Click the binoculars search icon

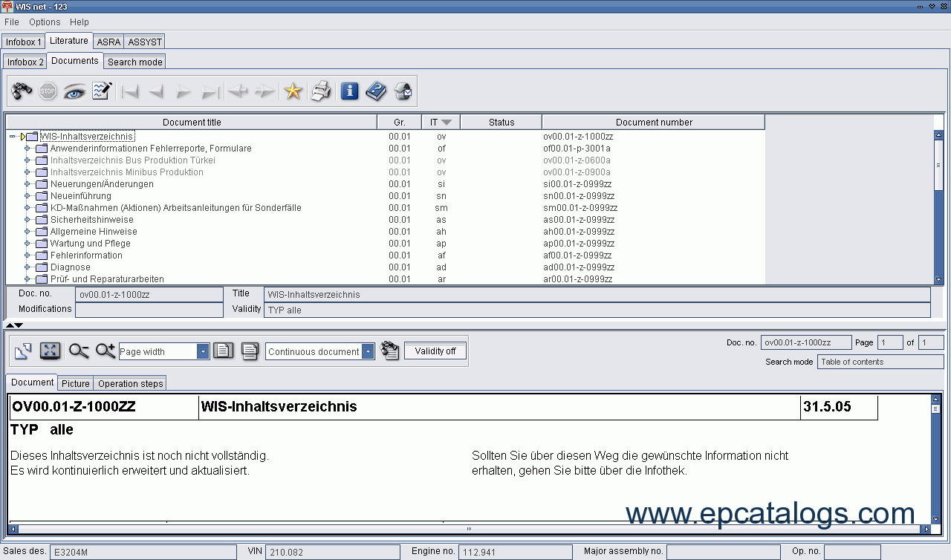pos(22,91)
